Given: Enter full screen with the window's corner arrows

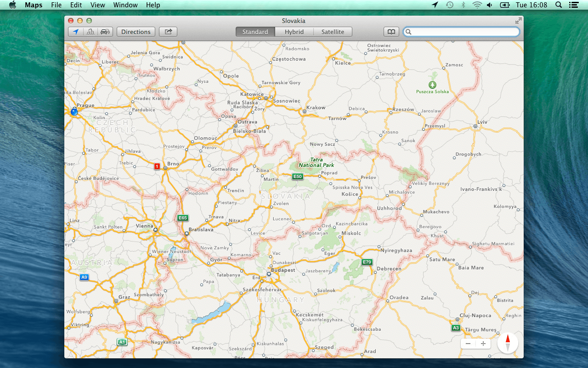Looking at the screenshot, I should (518, 21).
